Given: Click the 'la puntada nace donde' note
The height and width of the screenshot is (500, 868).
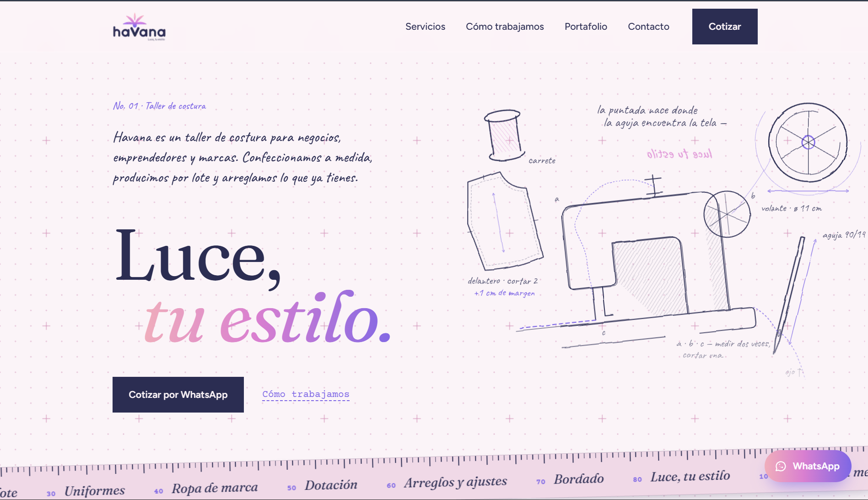Looking at the screenshot, I should click(662, 116).
